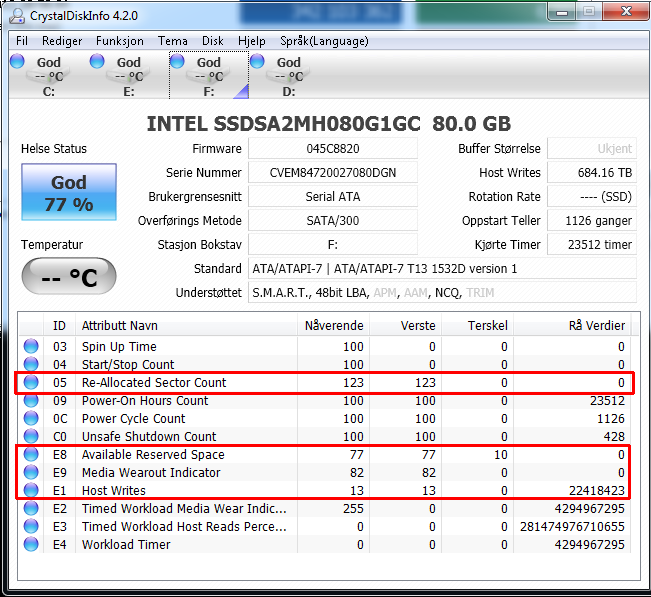Click the Terskel column header
The width and height of the screenshot is (651, 597).
tap(477, 325)
